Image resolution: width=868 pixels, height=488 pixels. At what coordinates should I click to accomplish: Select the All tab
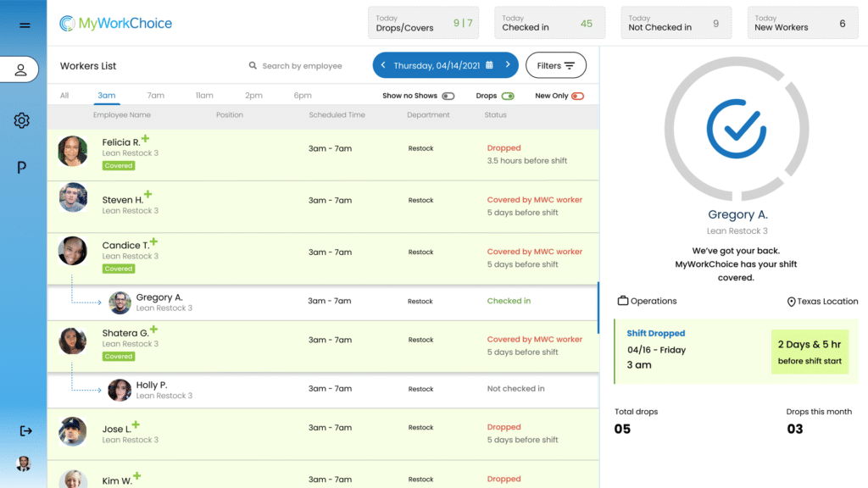pos(64,95)
